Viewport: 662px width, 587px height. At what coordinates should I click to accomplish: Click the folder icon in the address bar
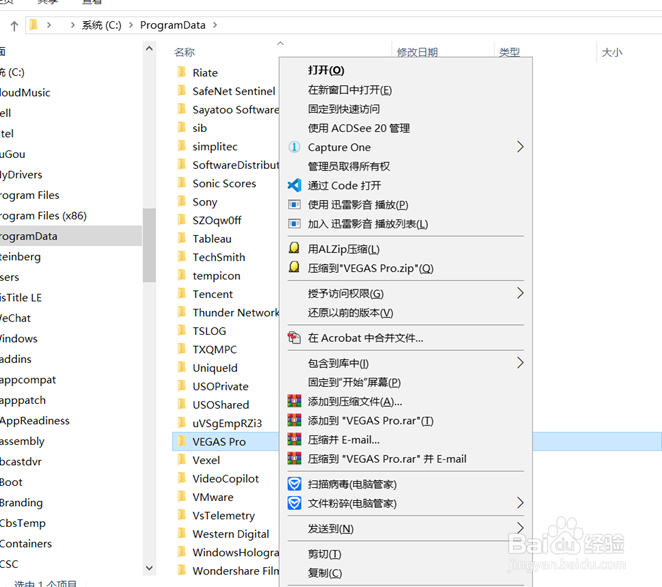coord(34,25)
